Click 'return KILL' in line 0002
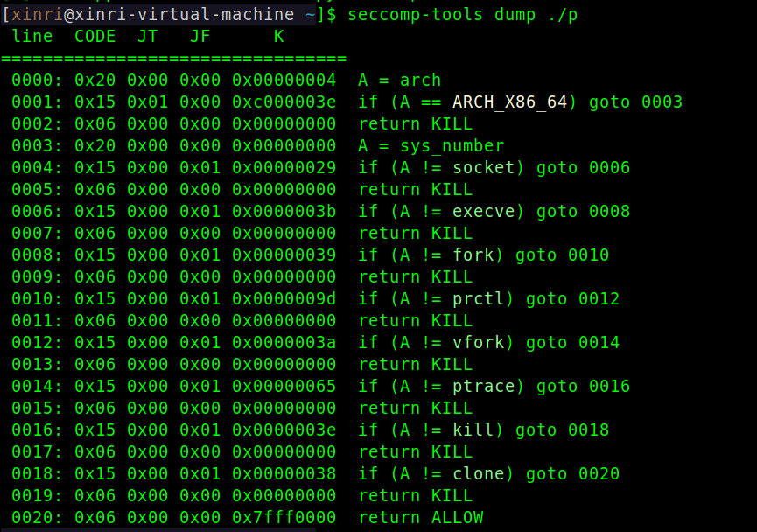This screenshot has height=532, width=757. pos(416,124)
